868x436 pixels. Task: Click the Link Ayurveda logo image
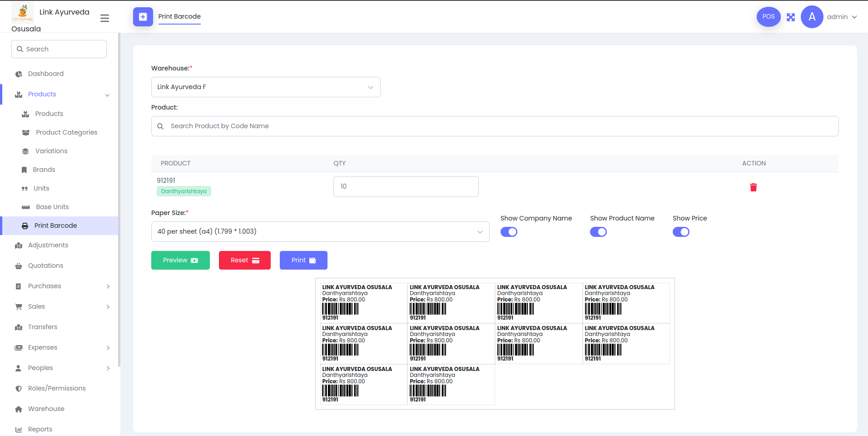tap(23, 12)
